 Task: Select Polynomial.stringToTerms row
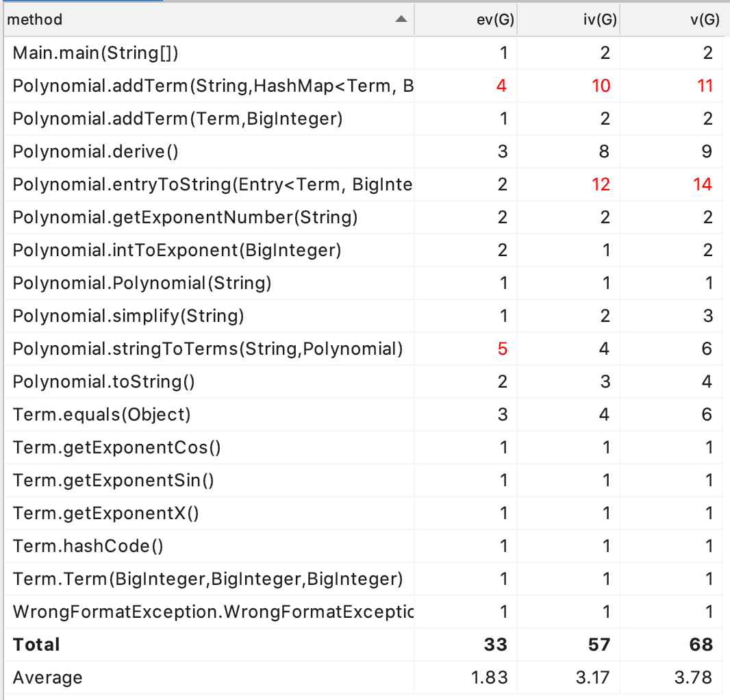point(363,349)
